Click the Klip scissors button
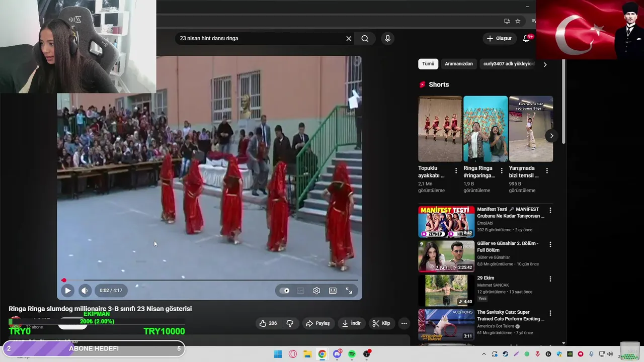This screenshot has height=362, width=644. pos(381,323)
